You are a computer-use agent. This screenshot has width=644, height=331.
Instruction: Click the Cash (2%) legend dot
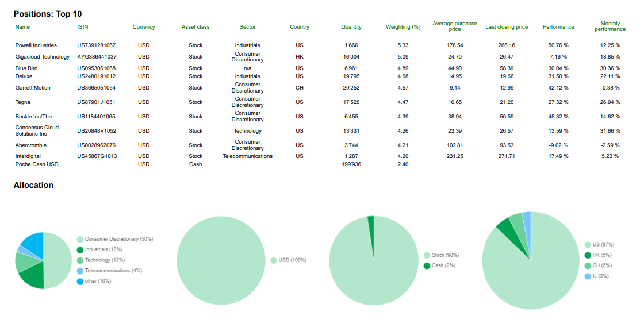[x=427, y=265]
